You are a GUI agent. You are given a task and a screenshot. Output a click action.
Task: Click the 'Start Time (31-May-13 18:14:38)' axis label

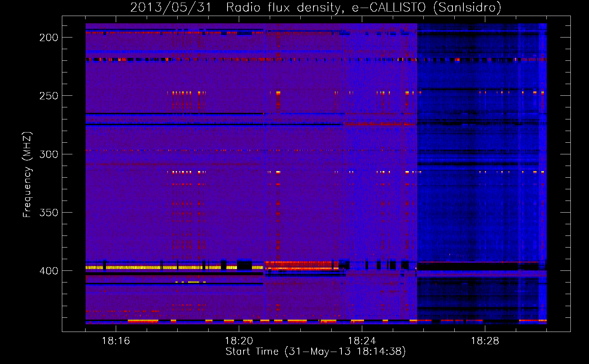(x=316, y=351)
